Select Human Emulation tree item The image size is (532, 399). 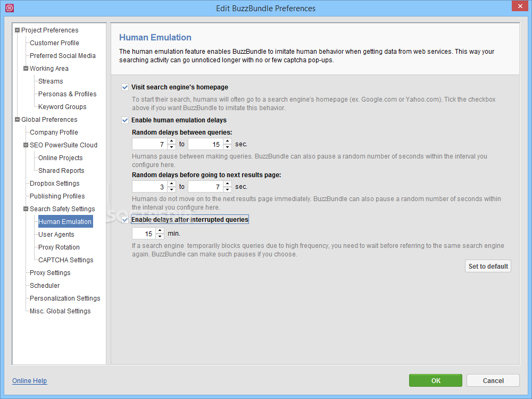(65, 221)
